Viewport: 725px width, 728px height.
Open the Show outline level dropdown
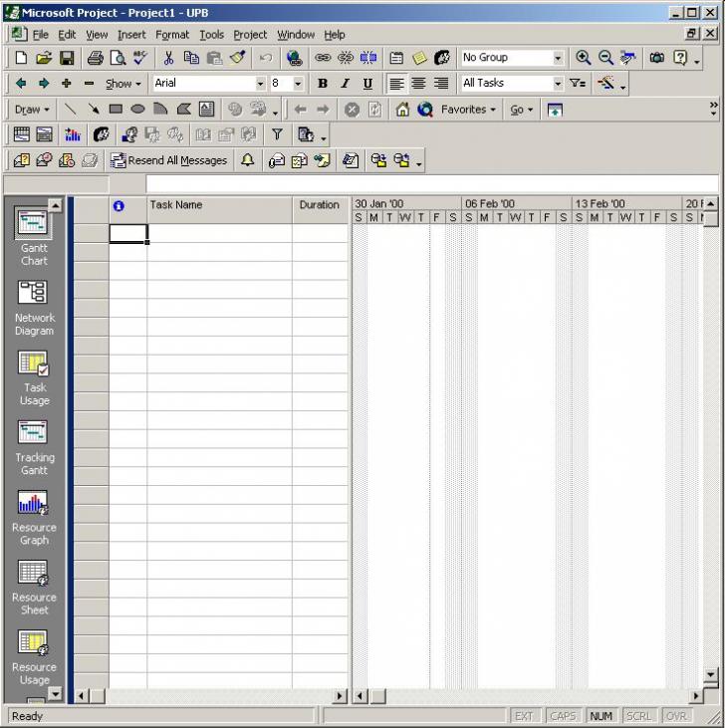coord(123,84)
